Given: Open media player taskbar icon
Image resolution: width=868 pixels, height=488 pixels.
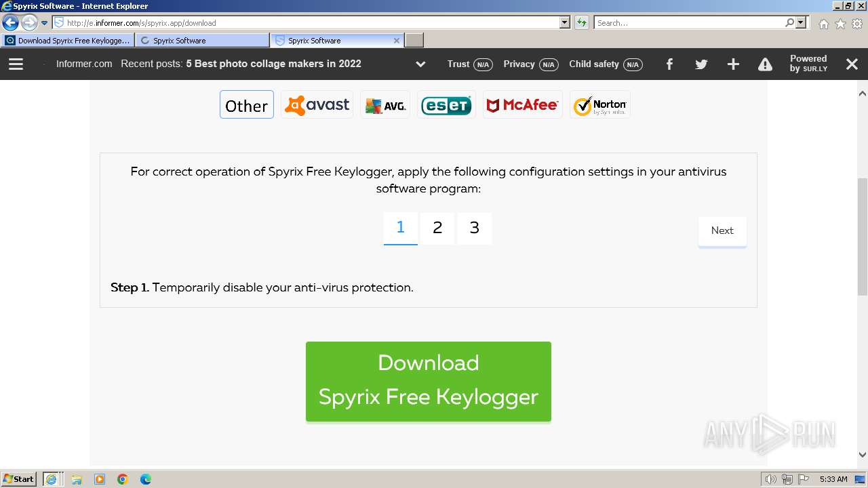Looking at the screenshot, I should click(x=100, y=479).
